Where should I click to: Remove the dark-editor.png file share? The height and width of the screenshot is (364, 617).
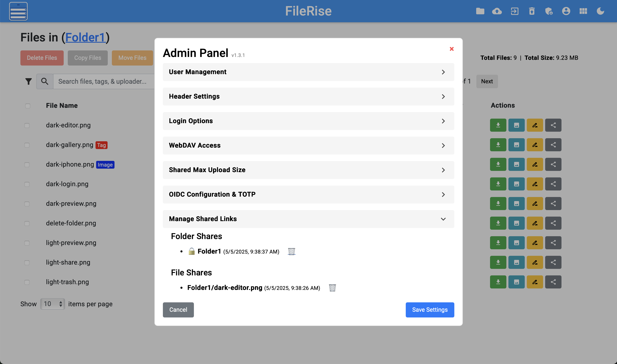coord(332,288)
